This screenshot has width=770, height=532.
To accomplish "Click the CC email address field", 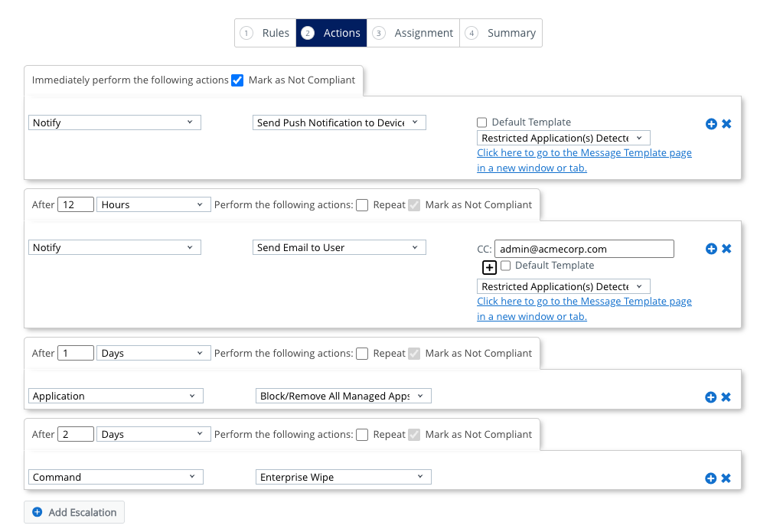I will point(584,249).
